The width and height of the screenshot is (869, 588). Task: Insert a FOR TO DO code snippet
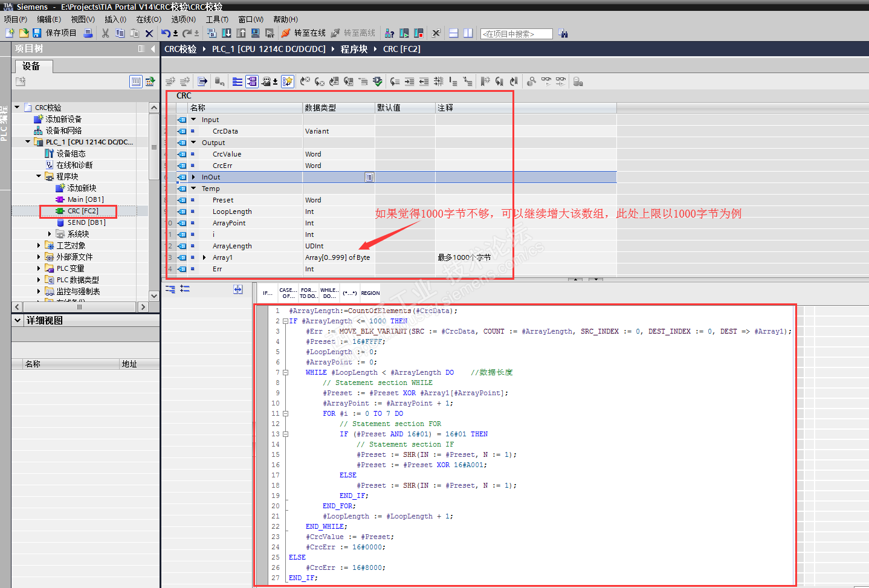pyautogui.click(x=308, y=293)
